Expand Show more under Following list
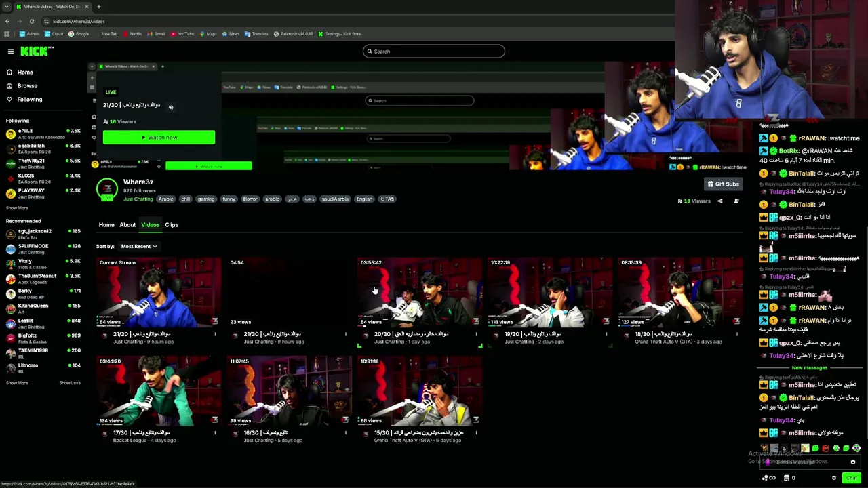 pyautogui.click(x=17, y=208)
